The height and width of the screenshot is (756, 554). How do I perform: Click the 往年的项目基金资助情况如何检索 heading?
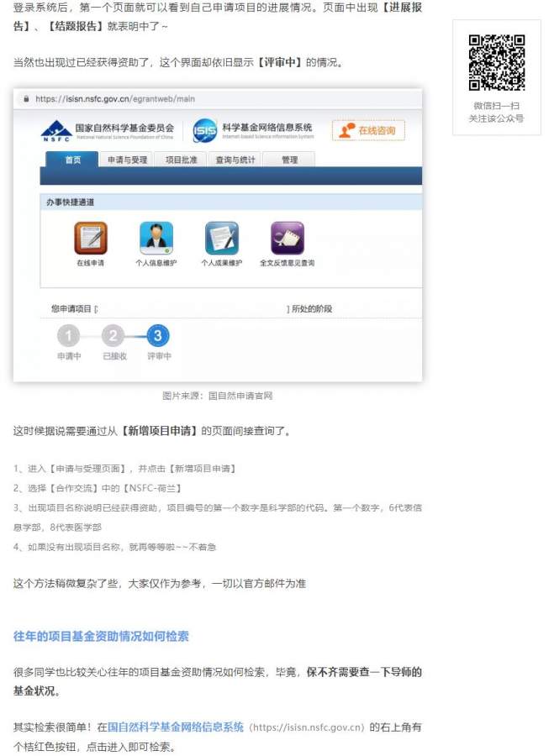point(101,636)
